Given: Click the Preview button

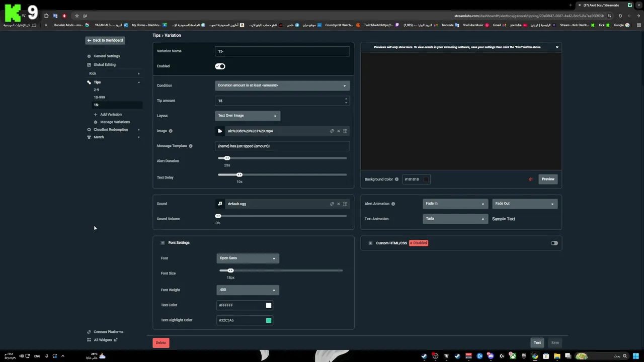Looking at the screenshot, I should pos(548,179).
